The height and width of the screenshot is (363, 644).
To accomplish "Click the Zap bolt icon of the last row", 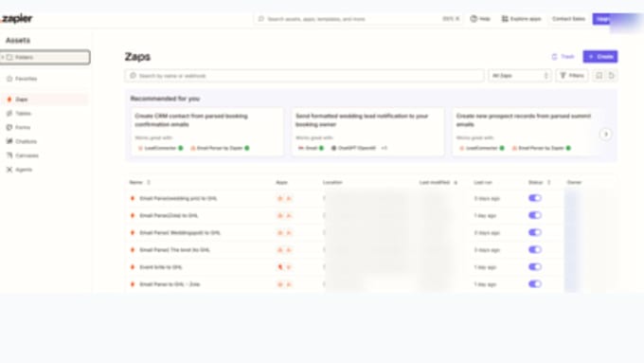I will click(x=133, y=284).
